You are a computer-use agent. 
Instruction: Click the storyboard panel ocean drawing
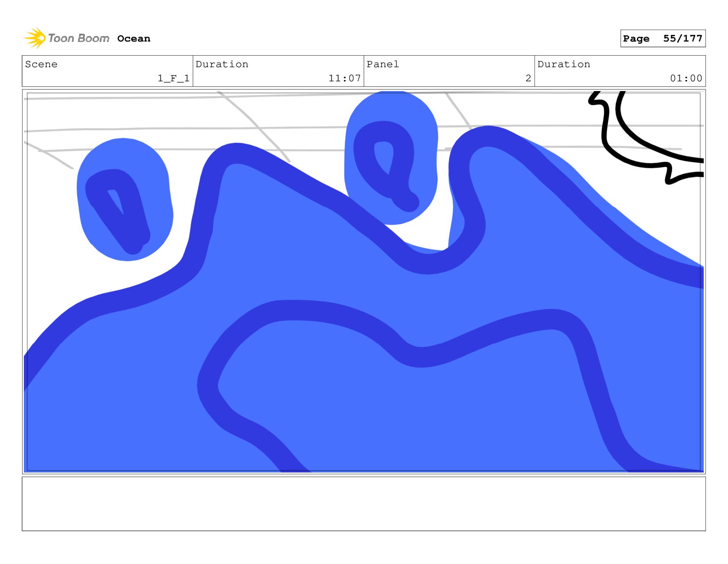point(364,282)
